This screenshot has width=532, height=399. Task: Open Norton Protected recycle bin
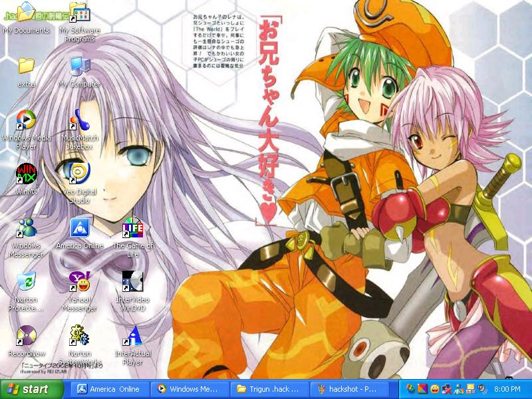(26, 291)
